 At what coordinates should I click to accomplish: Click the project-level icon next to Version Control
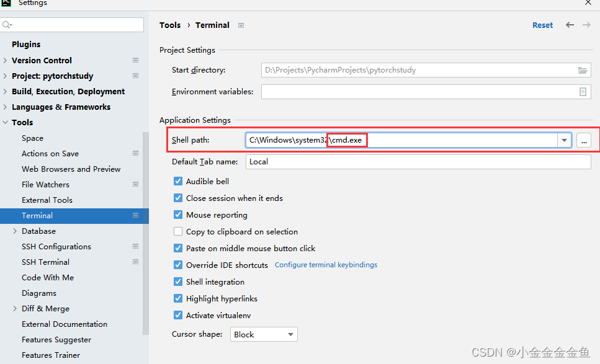click(x=135, y=60)
